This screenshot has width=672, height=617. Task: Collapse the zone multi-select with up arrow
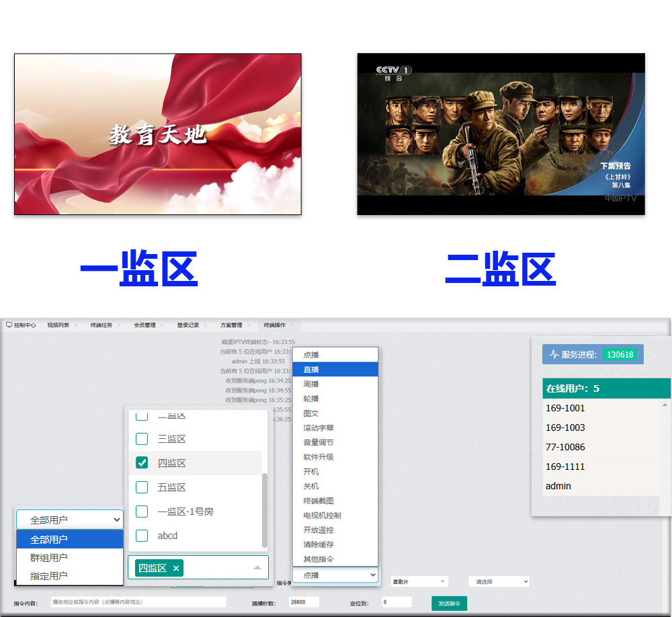click(x=257, y=568)
